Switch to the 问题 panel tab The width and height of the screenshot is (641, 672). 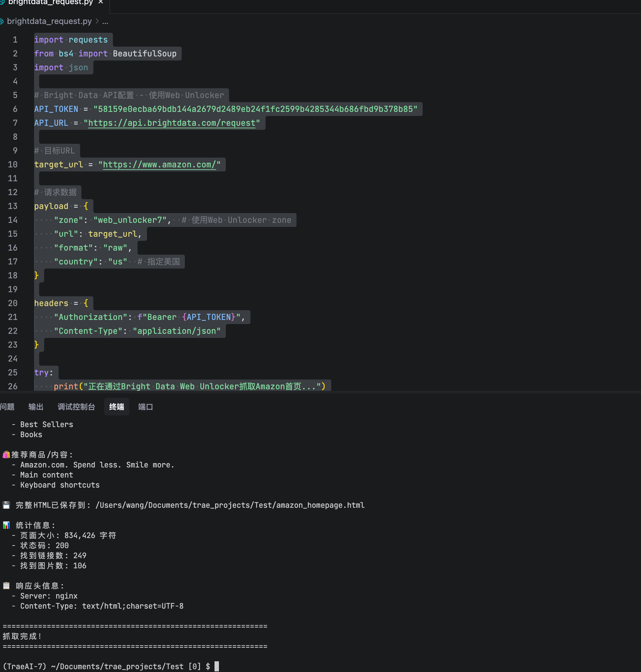click(7, 406)
